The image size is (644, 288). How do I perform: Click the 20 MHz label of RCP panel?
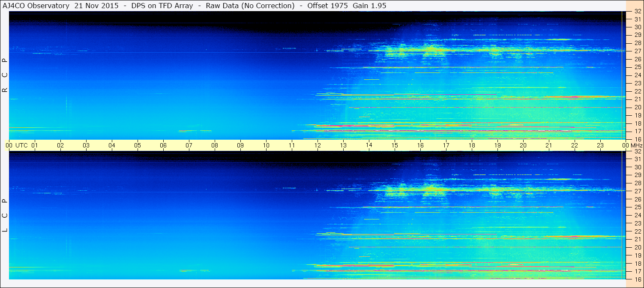pyautogui.click(x=638, y=107)
